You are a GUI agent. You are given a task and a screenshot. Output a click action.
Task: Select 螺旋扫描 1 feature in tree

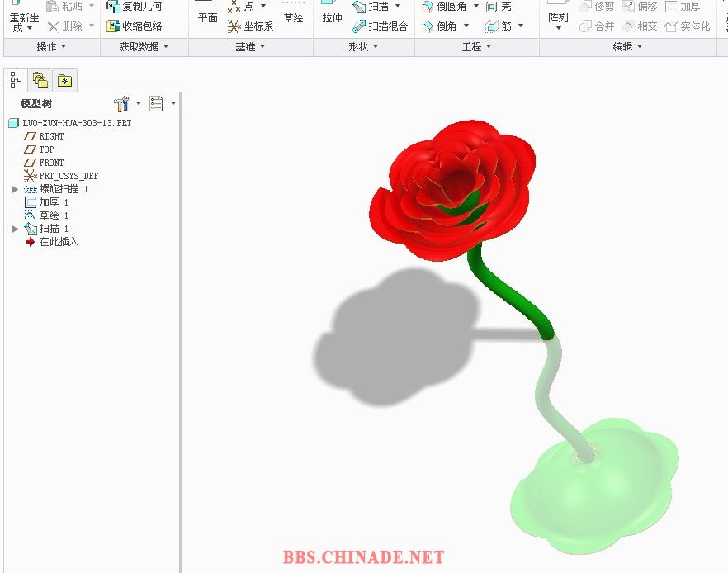tap(56, 189)
